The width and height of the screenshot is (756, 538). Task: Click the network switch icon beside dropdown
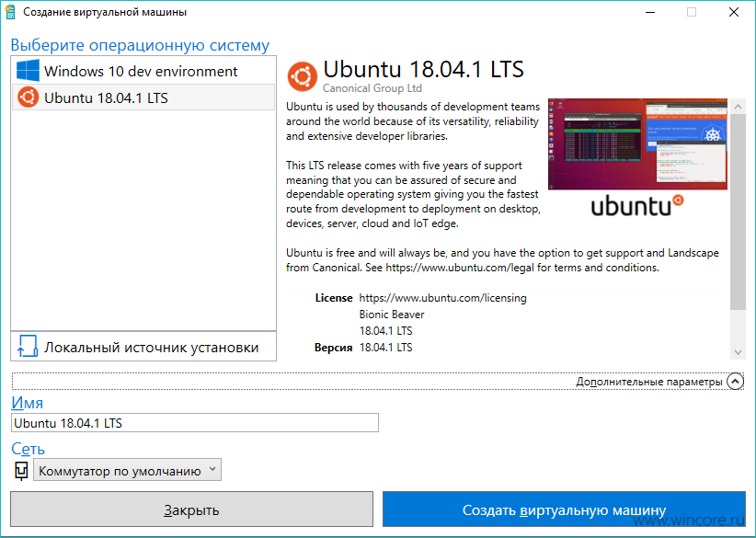coord(21,470)
